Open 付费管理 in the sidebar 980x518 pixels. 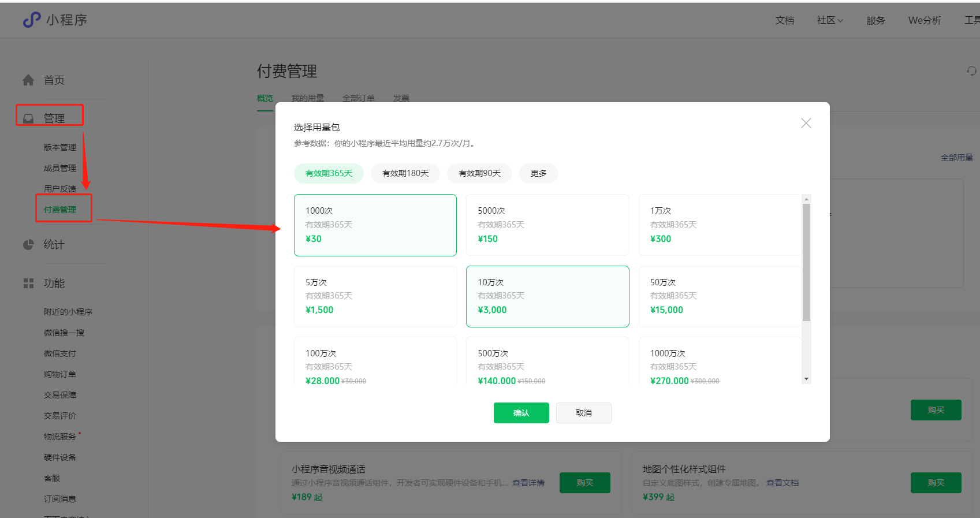(x=60, y=210)
